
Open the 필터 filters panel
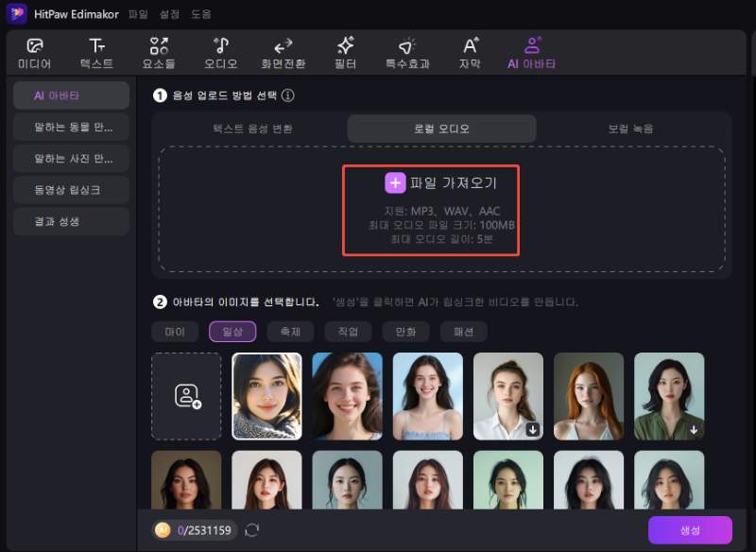pos(345,52)
